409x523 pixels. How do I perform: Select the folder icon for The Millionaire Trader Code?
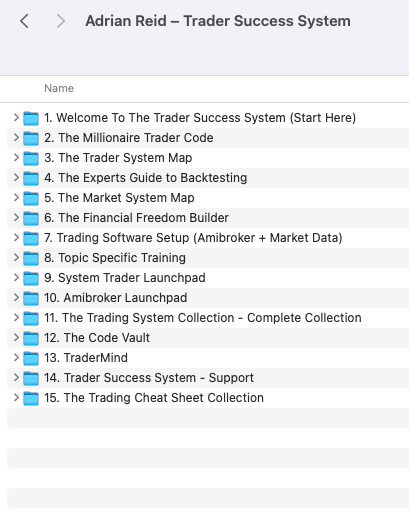tap(31, 138)
